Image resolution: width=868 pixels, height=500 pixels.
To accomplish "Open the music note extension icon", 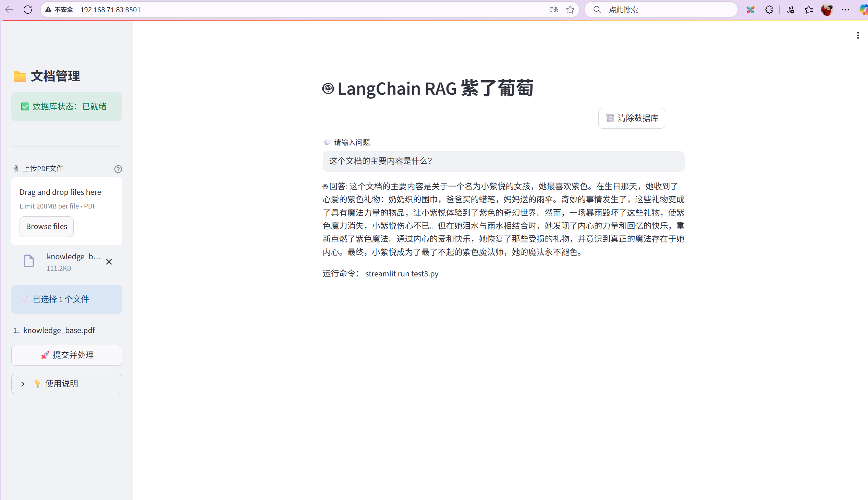I will (790, 10).
